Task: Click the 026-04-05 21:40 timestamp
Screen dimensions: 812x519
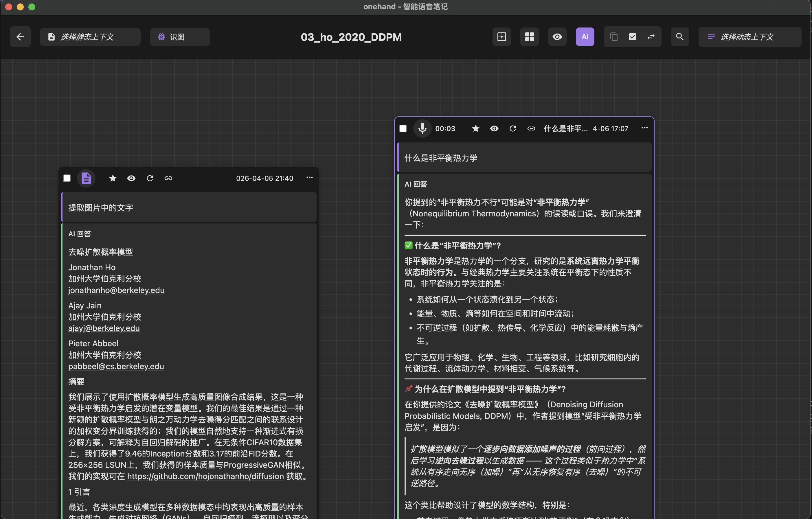Action: pos(264,178)
